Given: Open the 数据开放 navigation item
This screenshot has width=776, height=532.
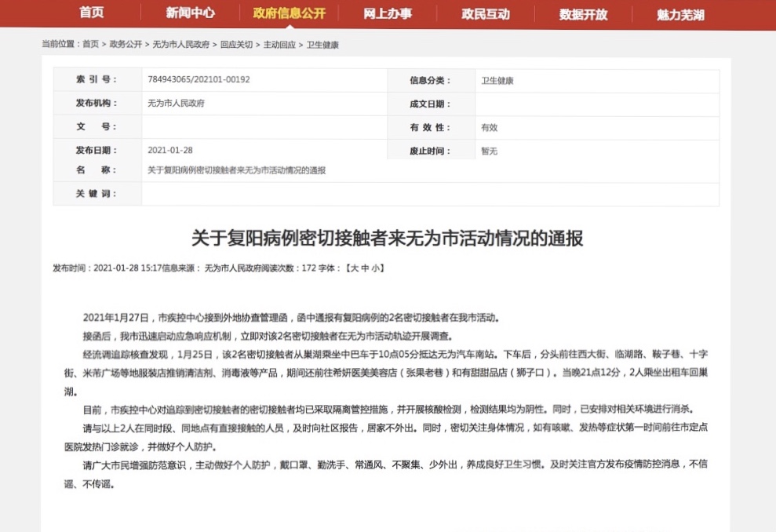Looking at the screenshot, I should tap(583, 13).
